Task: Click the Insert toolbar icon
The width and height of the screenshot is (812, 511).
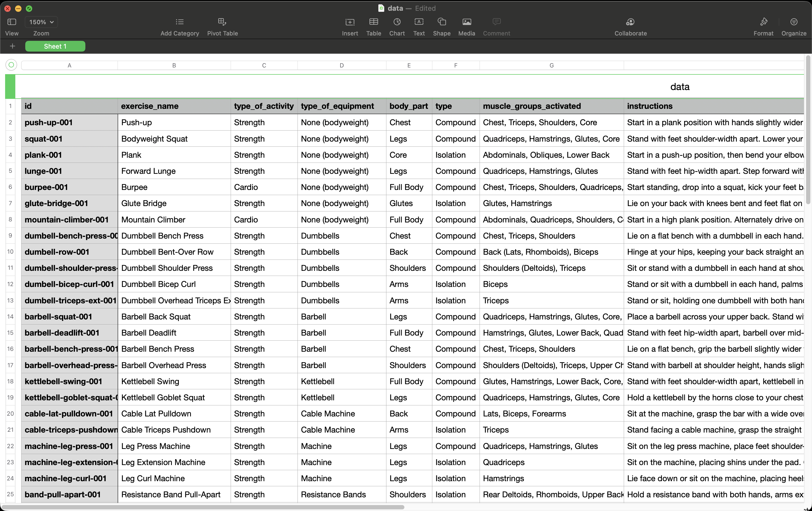Action: tap(350, 22)
